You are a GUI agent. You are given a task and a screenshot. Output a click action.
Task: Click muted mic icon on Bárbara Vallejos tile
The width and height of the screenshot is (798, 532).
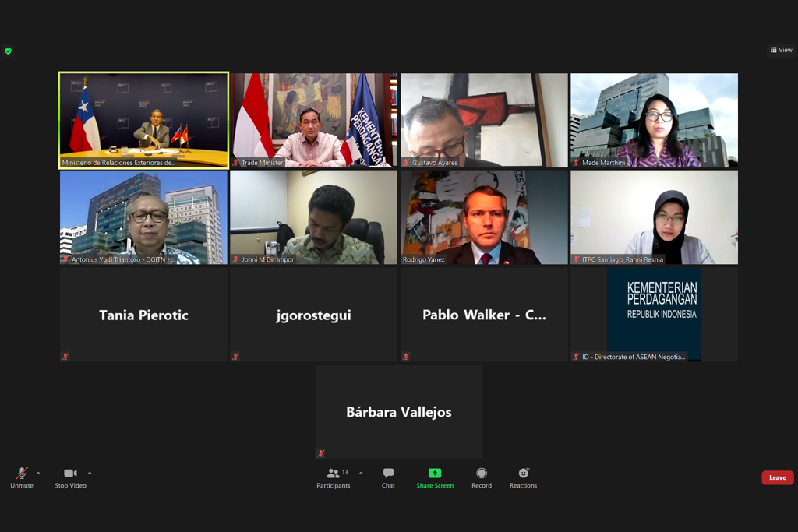tap(320, 453)
